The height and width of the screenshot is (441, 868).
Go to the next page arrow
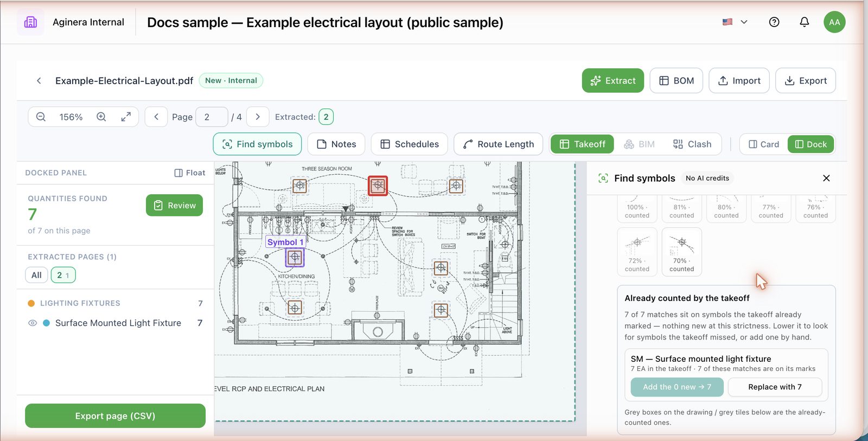click(258, 117)
